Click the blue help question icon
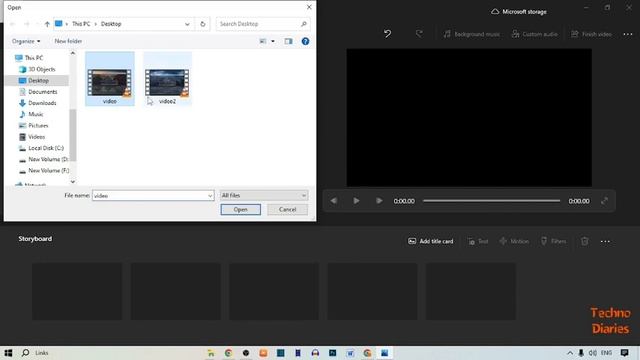640x360 pixels. (x=305, y=41)
